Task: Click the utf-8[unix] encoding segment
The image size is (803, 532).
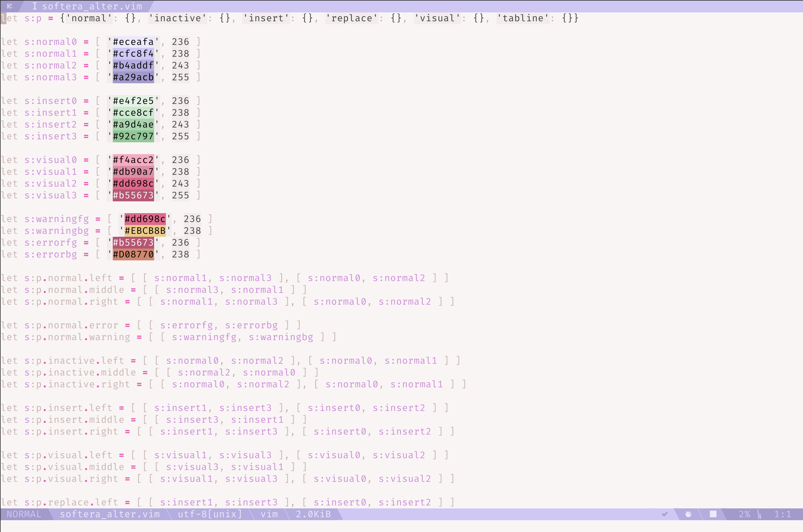Action: pyautogui.click(x=210, y=514)
